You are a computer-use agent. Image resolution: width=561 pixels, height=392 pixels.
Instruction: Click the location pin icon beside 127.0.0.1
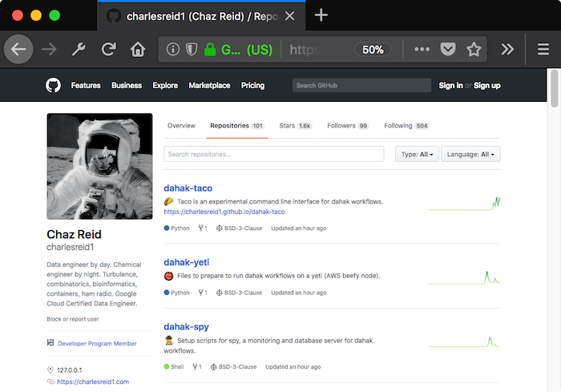click(50, 370)
